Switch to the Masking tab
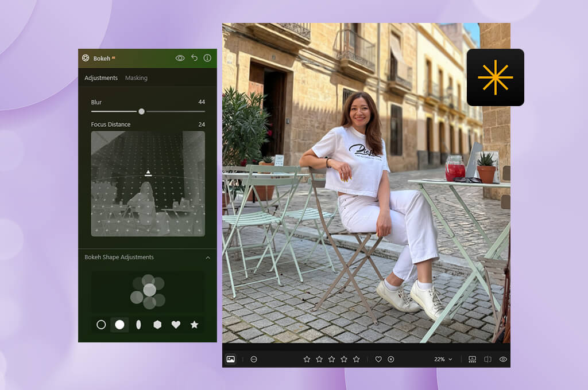Image resolution: width=588 pixels, height=390 pixels. coord(136,78)
